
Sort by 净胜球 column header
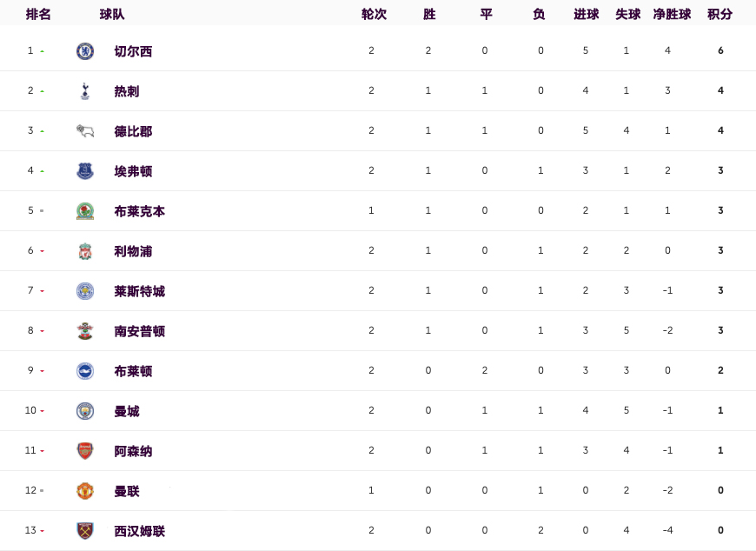point(672,15)
